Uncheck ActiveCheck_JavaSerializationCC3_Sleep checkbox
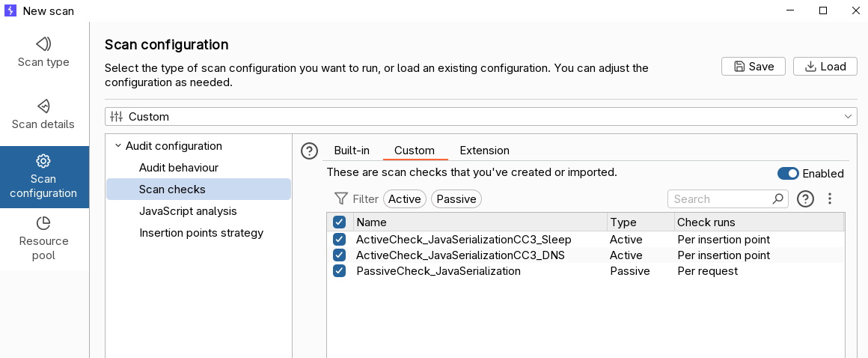The width and height of the screenshot is (868, 358). (x=340, y=240)
